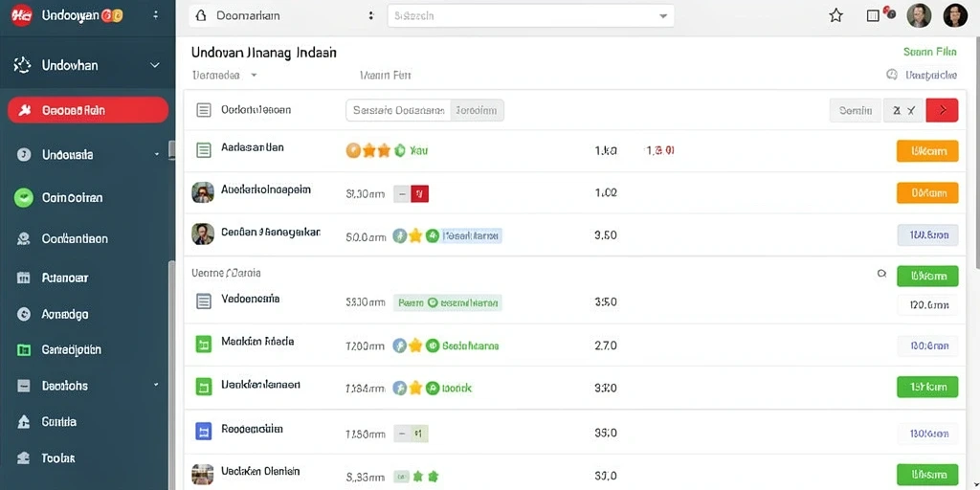Click the list icon in the Oodariulaoan row

tap(203, 111)
